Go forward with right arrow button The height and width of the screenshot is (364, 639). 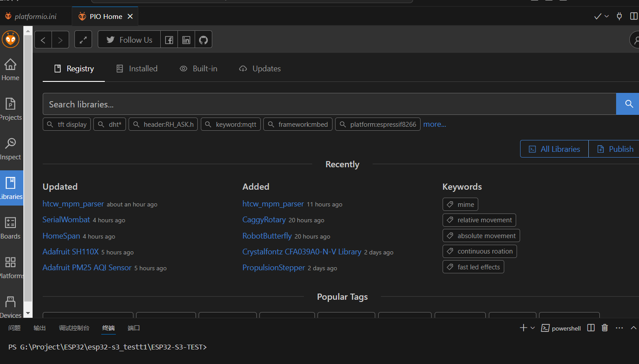click(x=60, y=40)
